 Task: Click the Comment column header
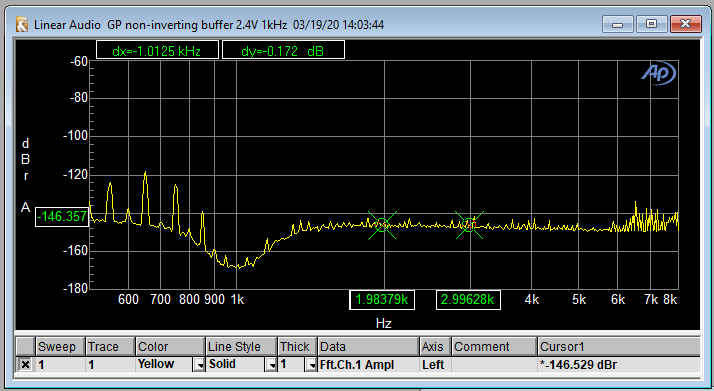494,347
